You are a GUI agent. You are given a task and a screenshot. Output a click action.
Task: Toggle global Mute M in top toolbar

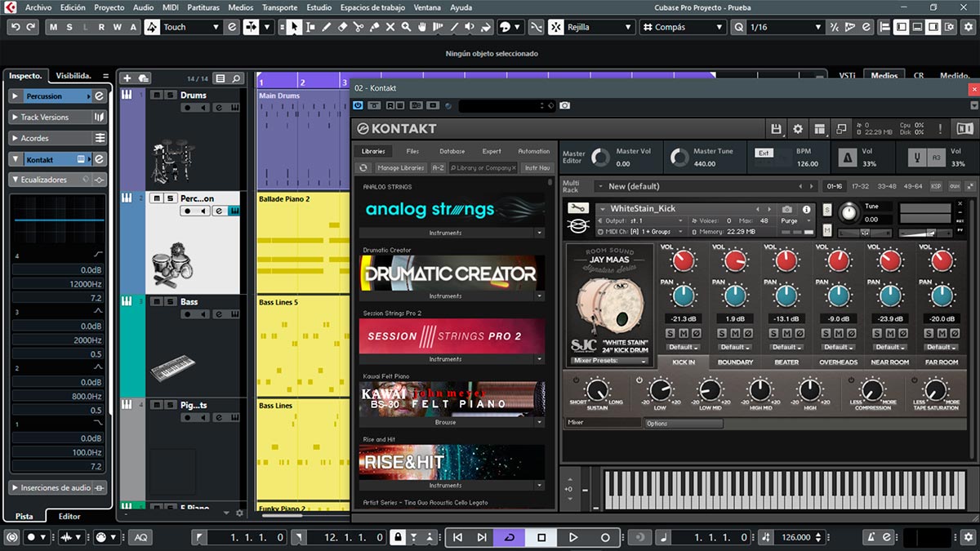point(54,27)
